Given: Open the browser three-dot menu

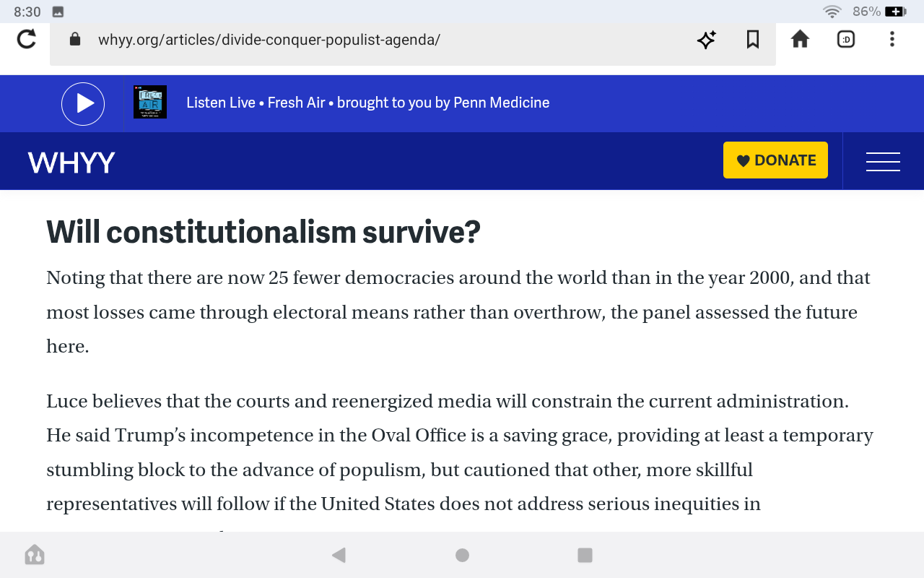Looking at the screenshot, I should 892,40.
